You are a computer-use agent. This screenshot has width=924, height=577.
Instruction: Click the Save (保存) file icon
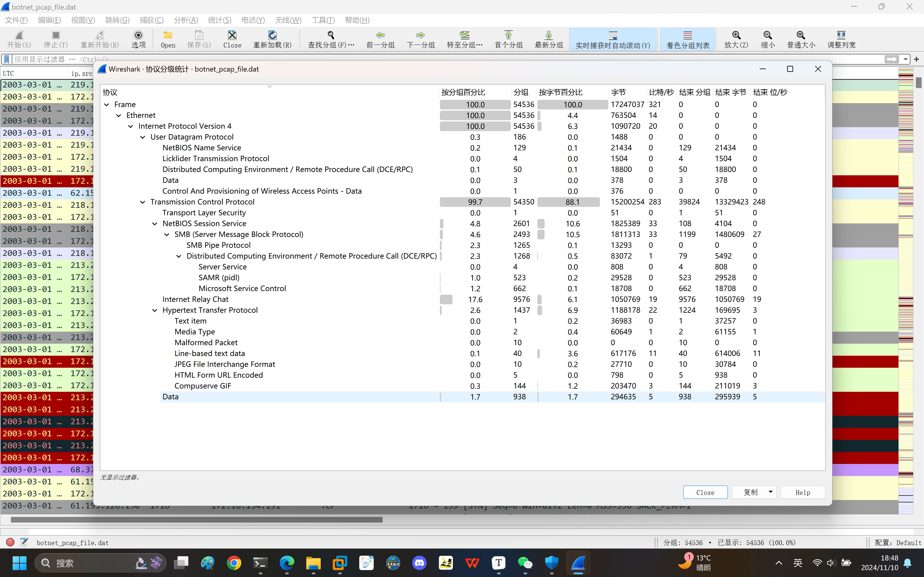199,35
